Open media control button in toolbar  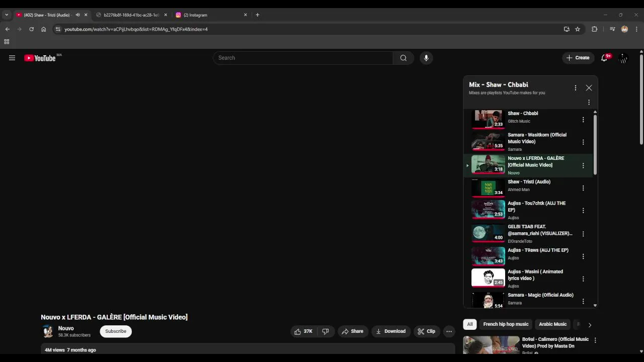point(612,29)
